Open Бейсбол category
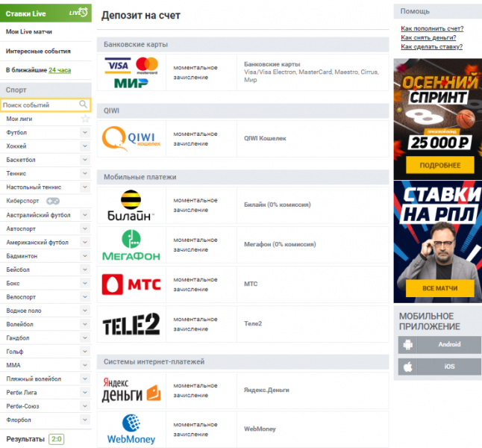 [18, 270]
